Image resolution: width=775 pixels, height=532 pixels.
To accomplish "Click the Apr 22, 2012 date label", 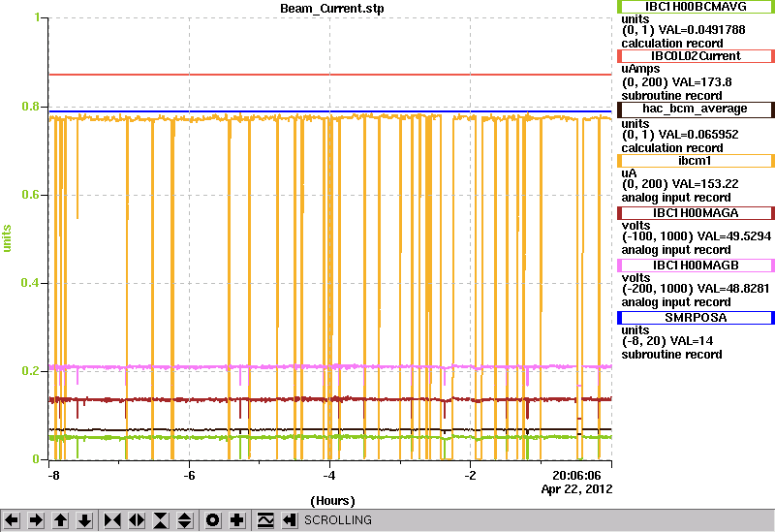I will point(576,489).
